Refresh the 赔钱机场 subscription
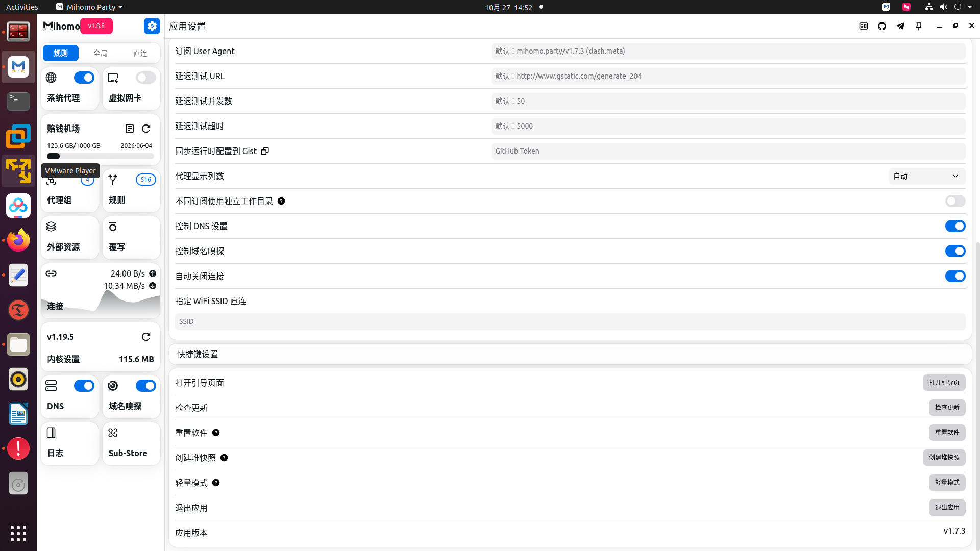The image size is (980, 551). coord(146,129)
